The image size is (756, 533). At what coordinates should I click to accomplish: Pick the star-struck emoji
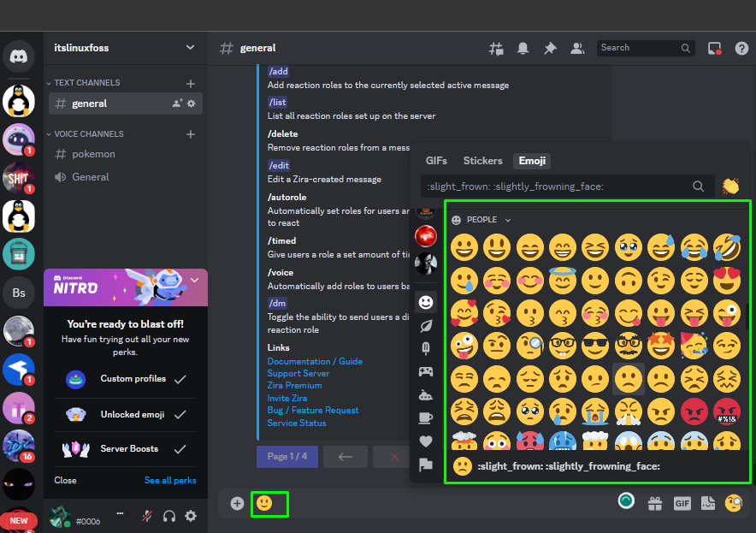[661, 346]
